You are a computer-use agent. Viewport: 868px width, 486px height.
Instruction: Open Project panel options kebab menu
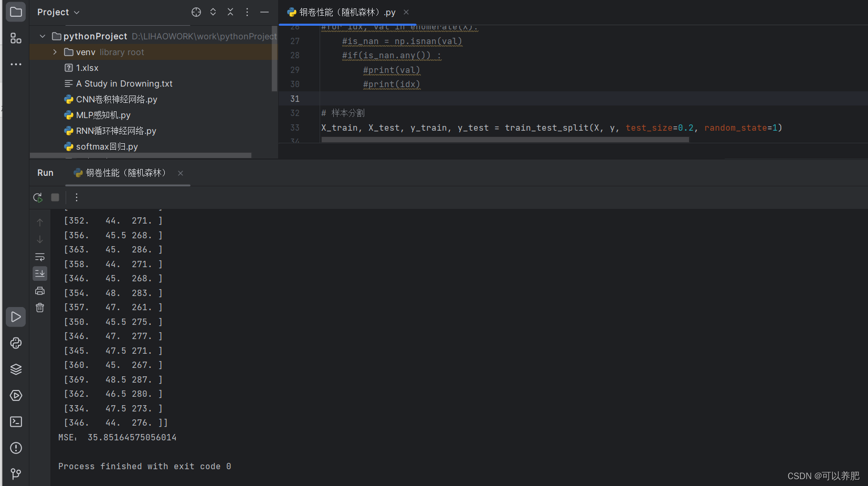pyautogui.click(x=247, y=12)
